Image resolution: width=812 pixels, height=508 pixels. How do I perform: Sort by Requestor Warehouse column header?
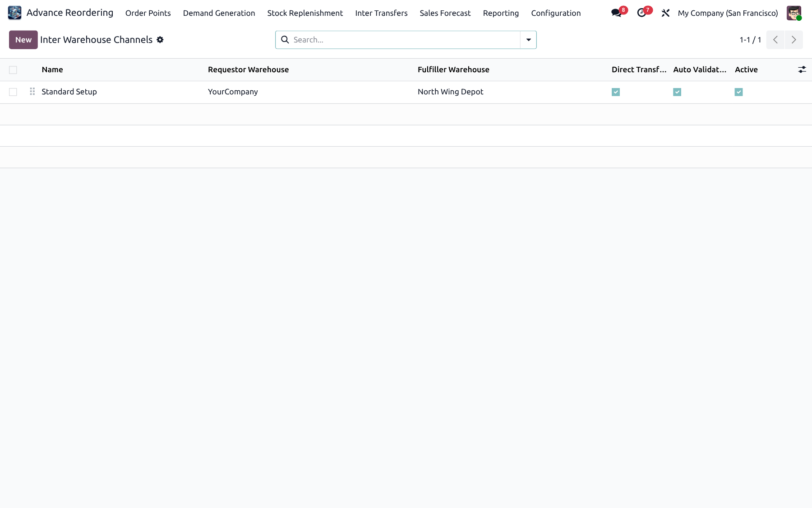click(248, 70)
